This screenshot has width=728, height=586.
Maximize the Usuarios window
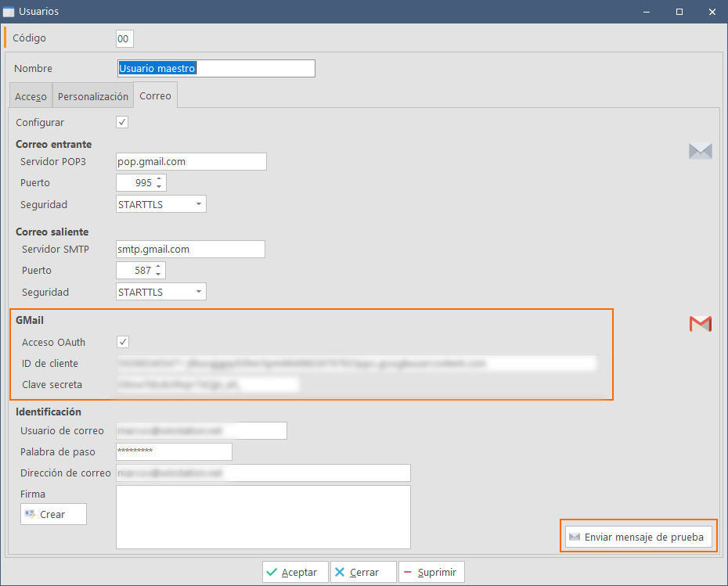(679, 12)
